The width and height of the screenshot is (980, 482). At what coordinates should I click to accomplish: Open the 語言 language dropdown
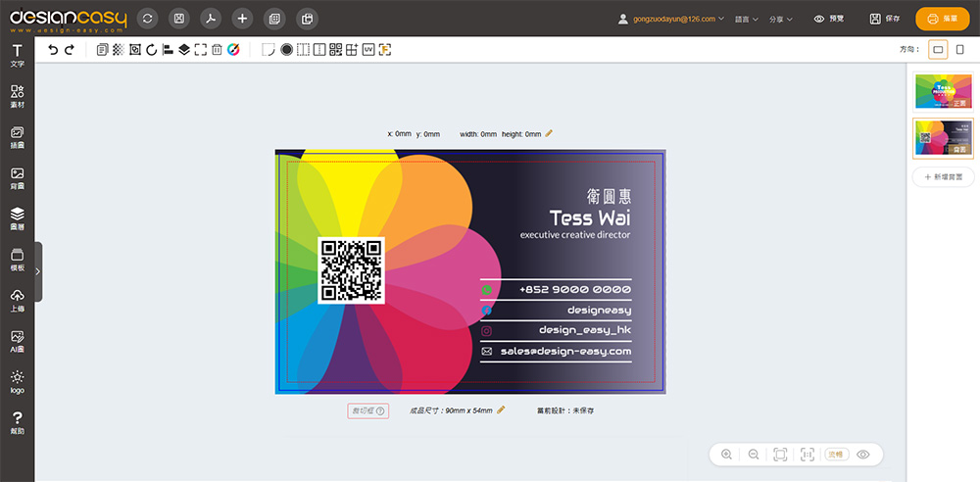(x=746, y=20)
